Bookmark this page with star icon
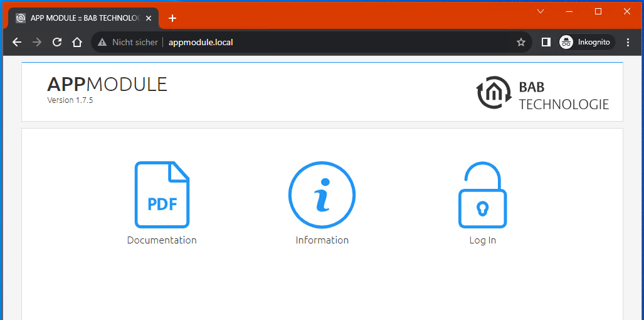This screenshot has height=320, width=644. (x=521, y=42)
